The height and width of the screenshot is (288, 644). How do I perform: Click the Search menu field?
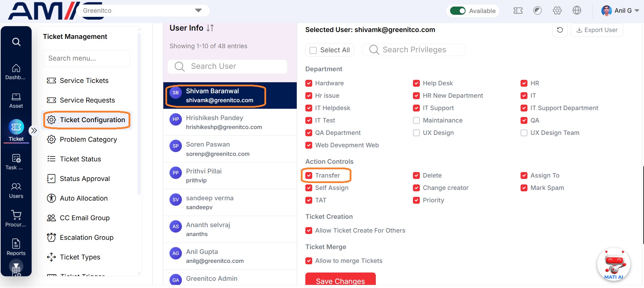(x=87, y=58)
